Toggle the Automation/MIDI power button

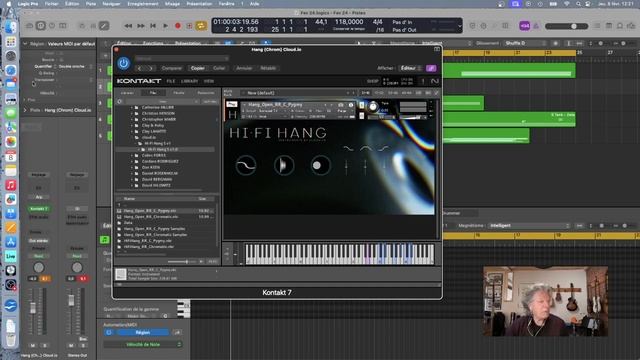click(109, 332)
